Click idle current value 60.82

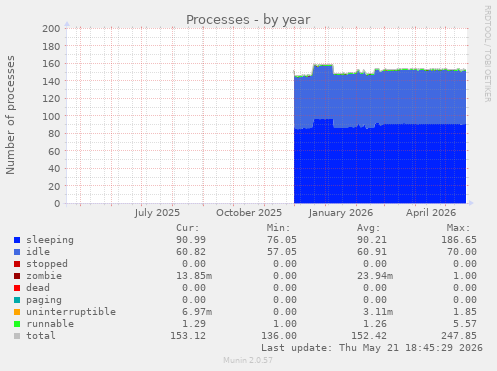(x=191, y=252)
